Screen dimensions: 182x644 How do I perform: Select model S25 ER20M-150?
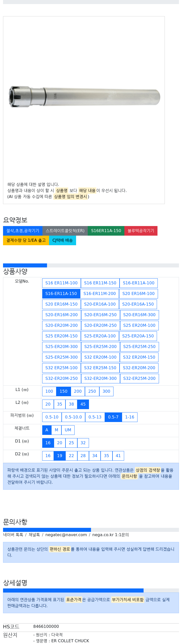(x=61, y=336)
